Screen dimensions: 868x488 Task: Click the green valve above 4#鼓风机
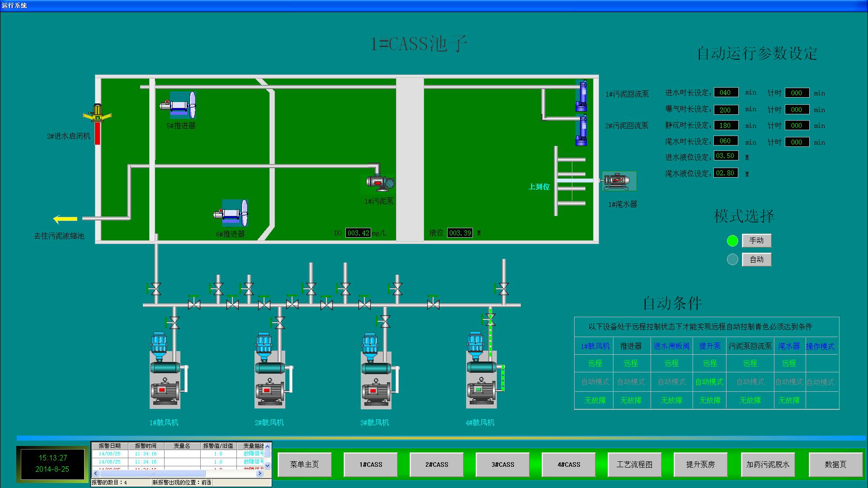pyautogui.click(x=490, y=320)
